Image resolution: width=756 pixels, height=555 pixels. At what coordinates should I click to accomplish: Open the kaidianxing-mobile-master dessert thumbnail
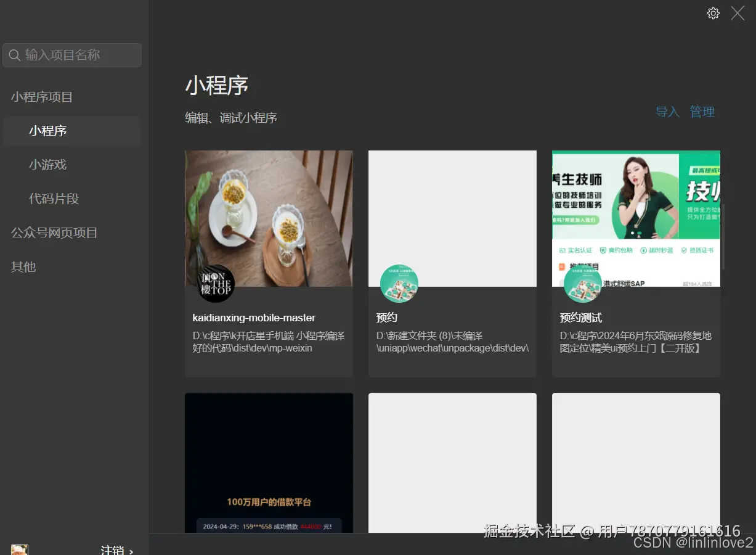tap(269, 218)
